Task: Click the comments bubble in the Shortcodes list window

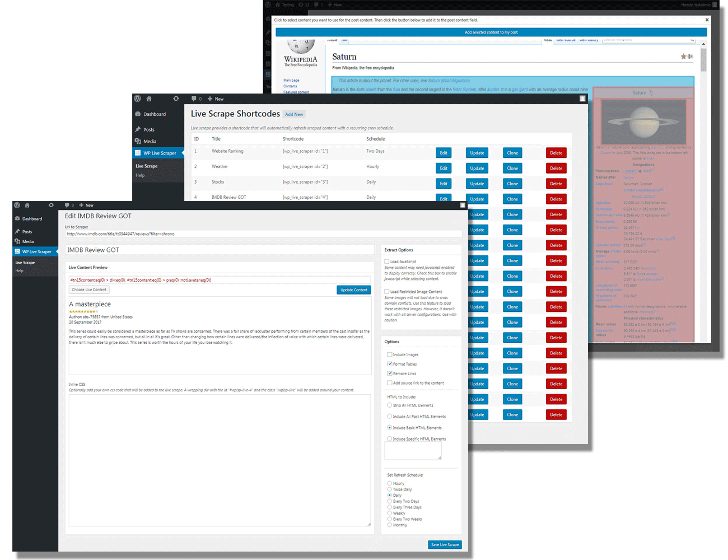Action: [x=194, y=99]
